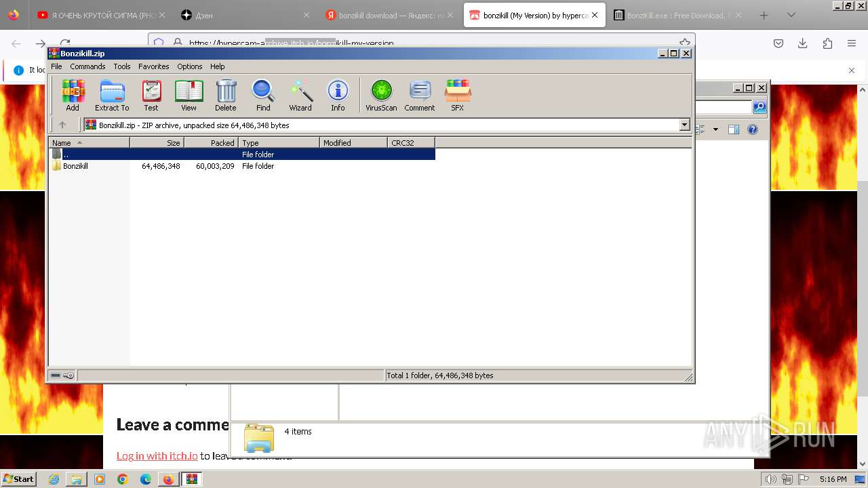Open the Firefox downloads icon
The width and height of the screenshot is (868, 488).
click(803, 43)
